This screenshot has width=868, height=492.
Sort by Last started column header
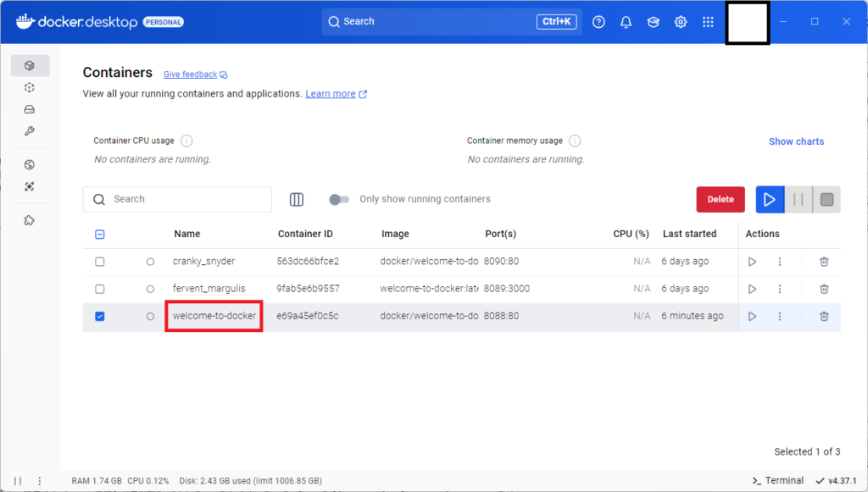(690, 235)
